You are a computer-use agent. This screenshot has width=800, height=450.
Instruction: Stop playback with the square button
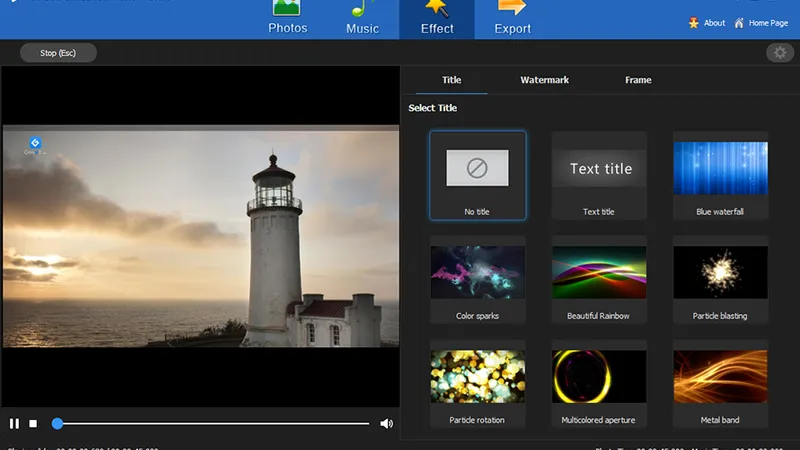point(33,424)
